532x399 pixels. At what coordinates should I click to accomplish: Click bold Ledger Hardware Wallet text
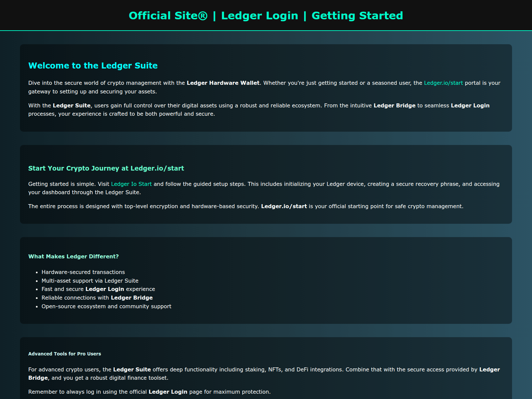223,83
